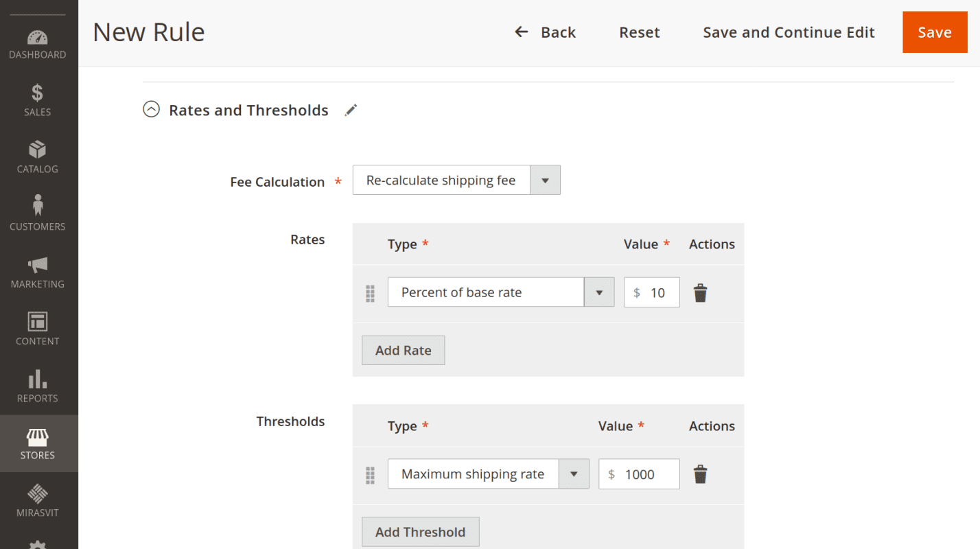Delete the Maximum shipping rate threshold row
This screenshot has width=980, height=549.
(700, 474)
